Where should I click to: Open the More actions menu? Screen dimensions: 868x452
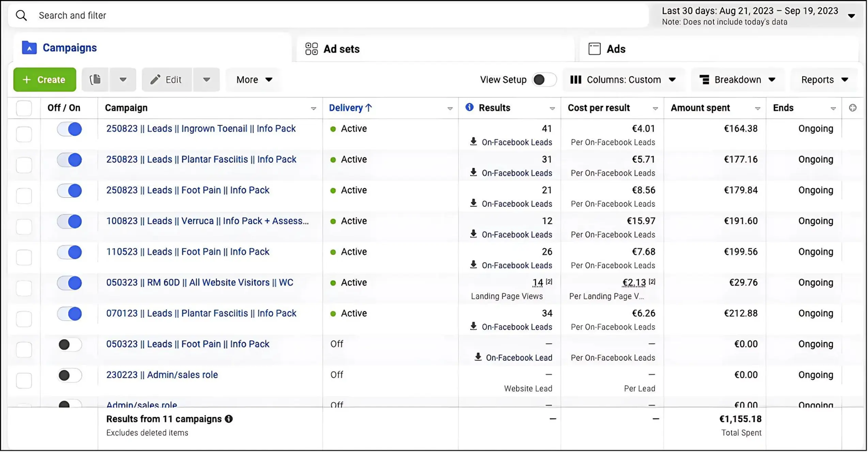click(254, 79)
